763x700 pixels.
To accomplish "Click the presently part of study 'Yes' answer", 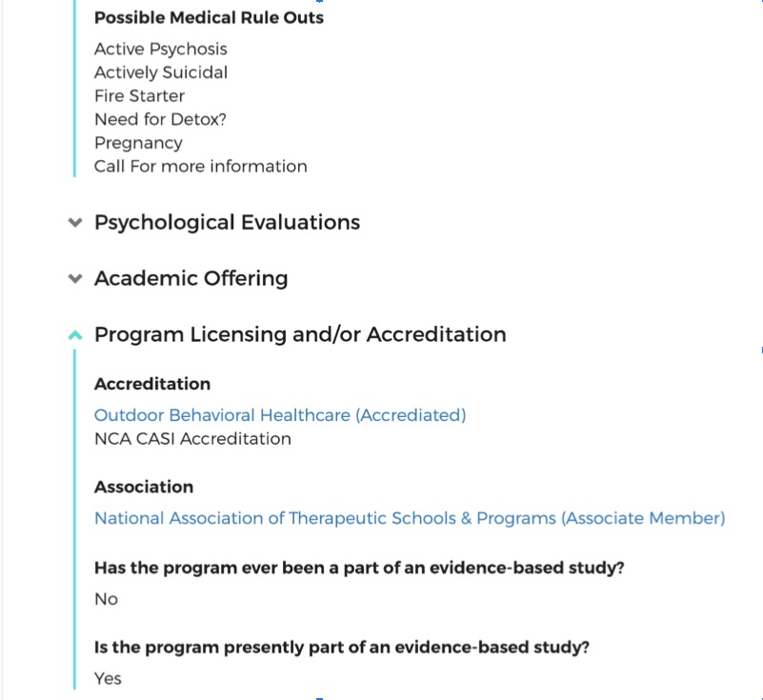I will (x=108, y=679).
